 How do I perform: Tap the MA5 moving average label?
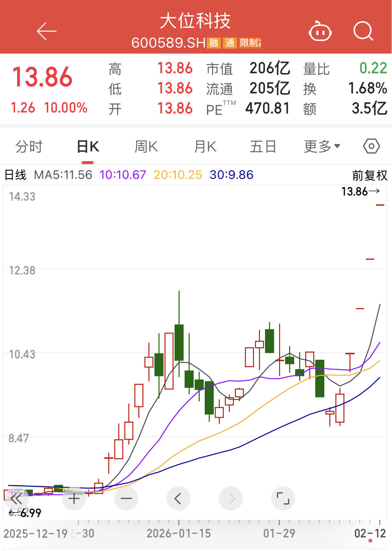click(x=63, y=175)
